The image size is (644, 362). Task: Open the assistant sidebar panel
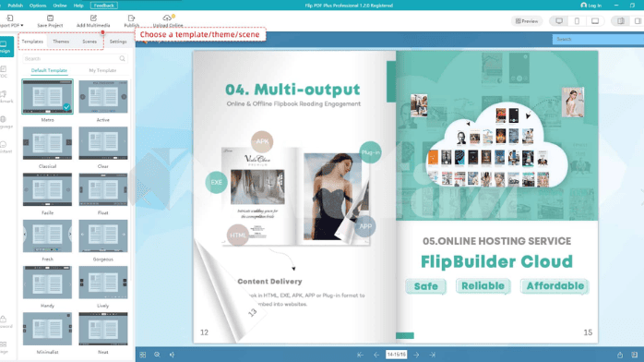pyautogui.click(x=5, y=147)
